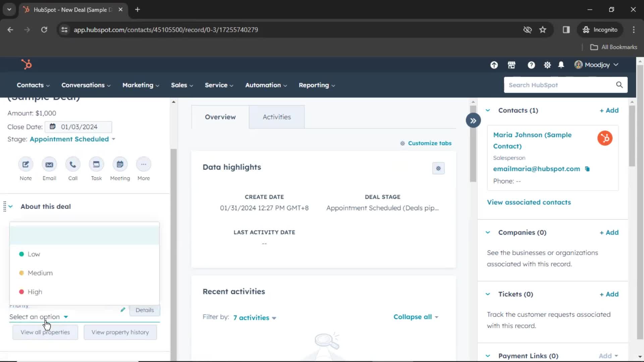This screenshot has height=362, width=644.
Task: Open Maria Johnson (Sample Contact) record
Action: 532,140
